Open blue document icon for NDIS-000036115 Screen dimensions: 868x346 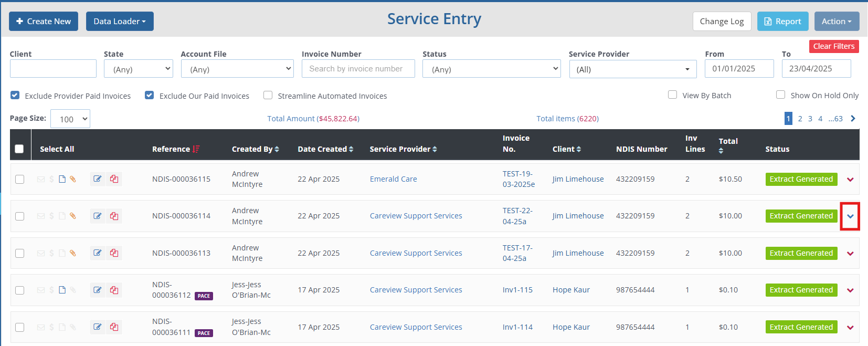coord(62,179)
